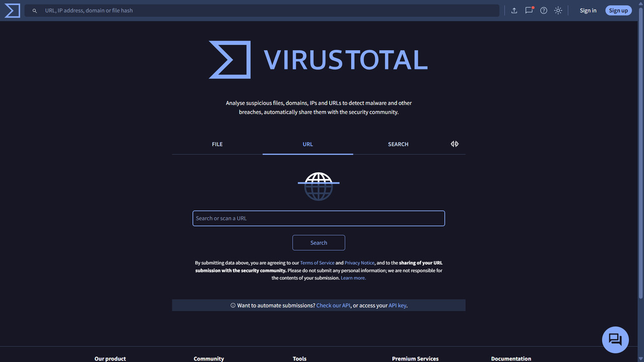Viewport: 644px width, 362px height.
Task: Click the 'Premium Services' footer heading
Action: click(415, 358)
